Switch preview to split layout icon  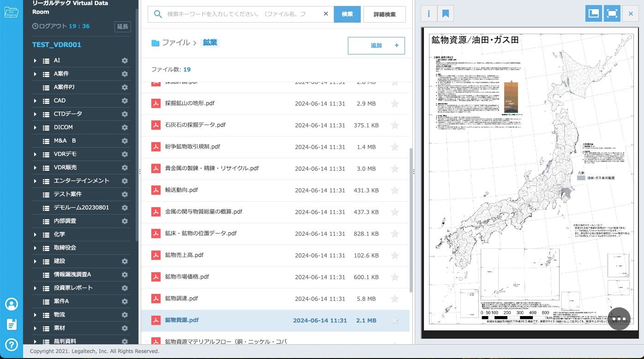[594, 13]
